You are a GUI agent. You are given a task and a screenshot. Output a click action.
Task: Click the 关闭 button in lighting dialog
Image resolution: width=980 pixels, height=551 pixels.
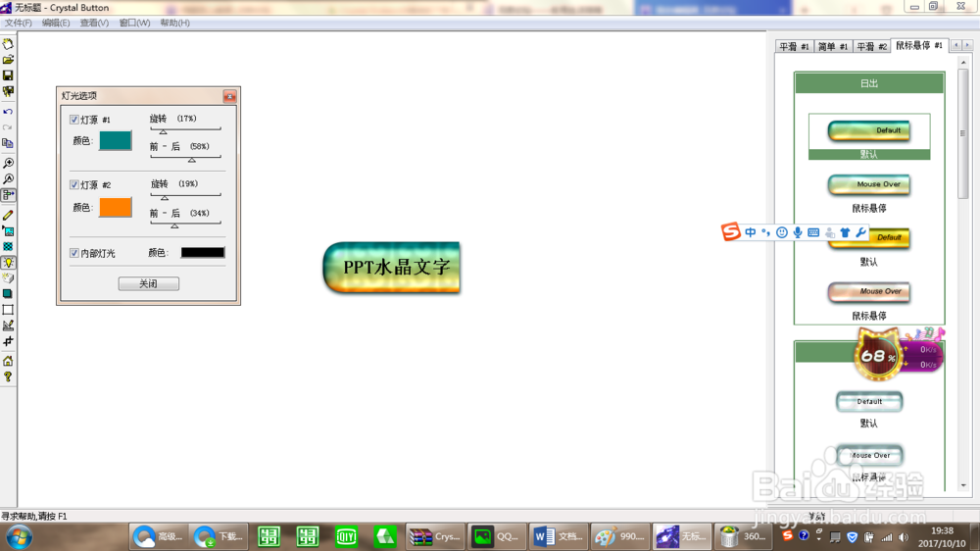click(149, 284)
